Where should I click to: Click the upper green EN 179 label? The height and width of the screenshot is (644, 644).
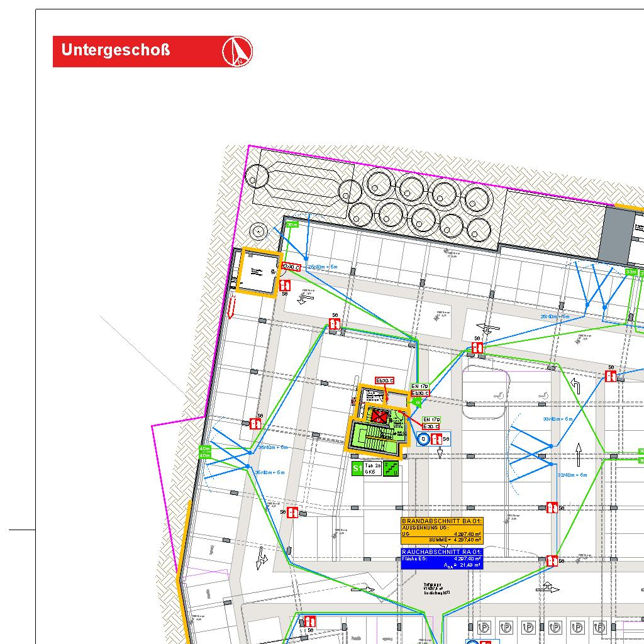pyautogui.click(x=419, y=386)
